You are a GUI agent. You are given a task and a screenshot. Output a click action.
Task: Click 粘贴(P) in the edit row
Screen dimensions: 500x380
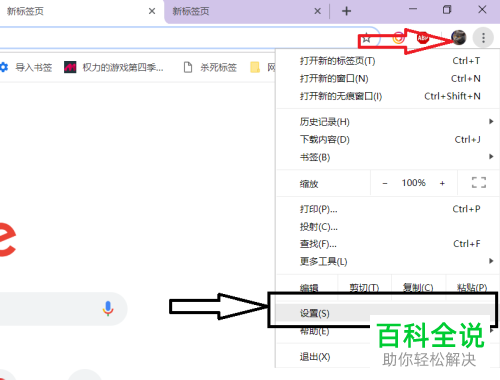[472, 287]
